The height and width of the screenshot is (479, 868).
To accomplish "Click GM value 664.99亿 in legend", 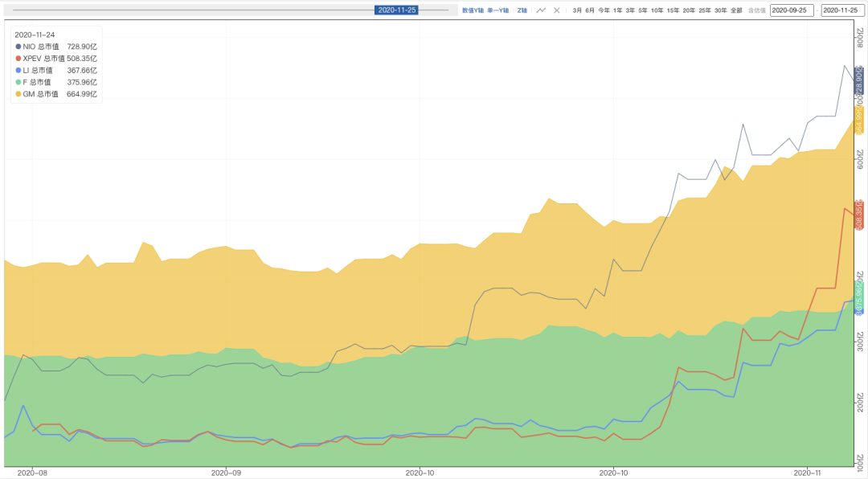I will [82, 94].
